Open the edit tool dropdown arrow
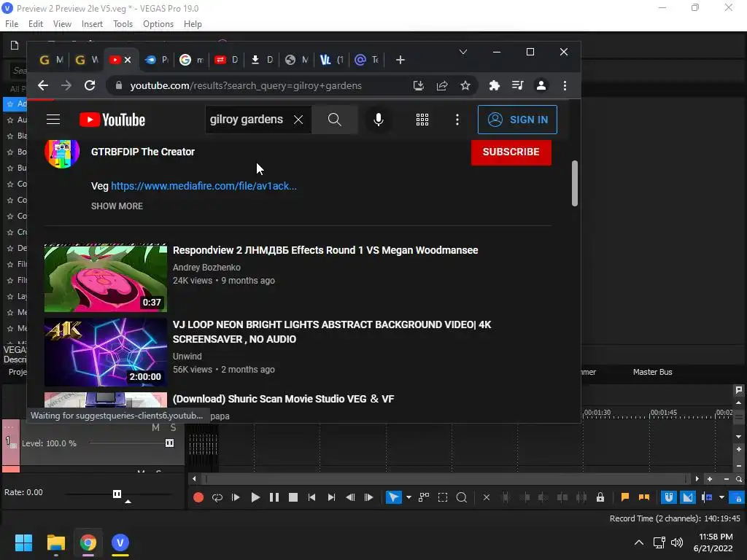The width and height of the screenshot is (747, 560). [x=409, y=497]
